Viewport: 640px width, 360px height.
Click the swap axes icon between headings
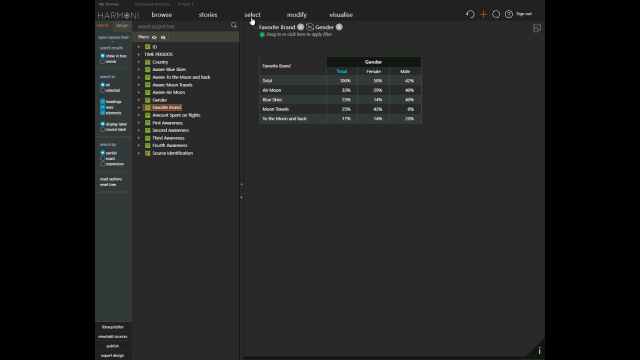(x=310, y=27)
